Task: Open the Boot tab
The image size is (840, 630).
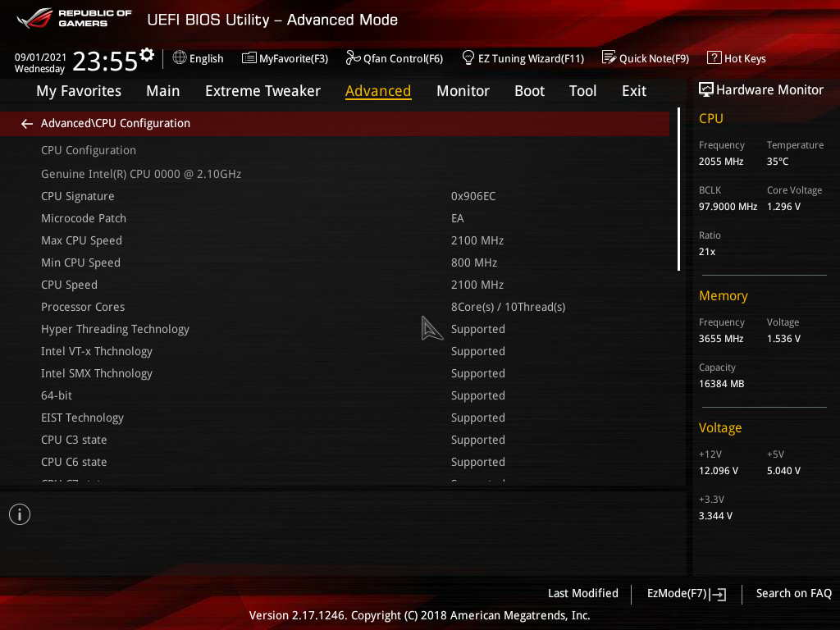Action: (x=529, y=91)
